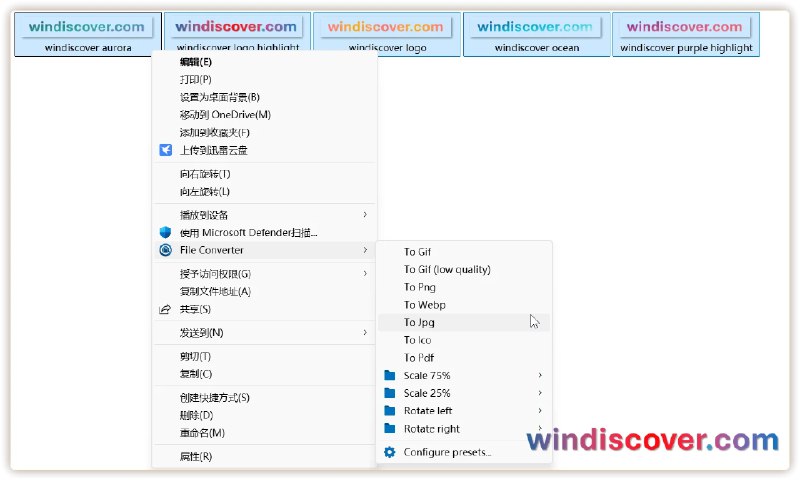
Task: Click the Rotate right folder icon
Action: pos(390,428)
